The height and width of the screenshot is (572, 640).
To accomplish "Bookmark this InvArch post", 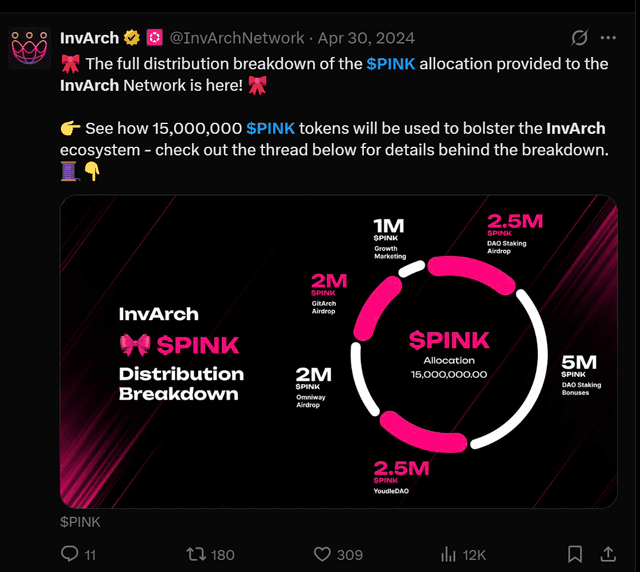I will (575, 553).
